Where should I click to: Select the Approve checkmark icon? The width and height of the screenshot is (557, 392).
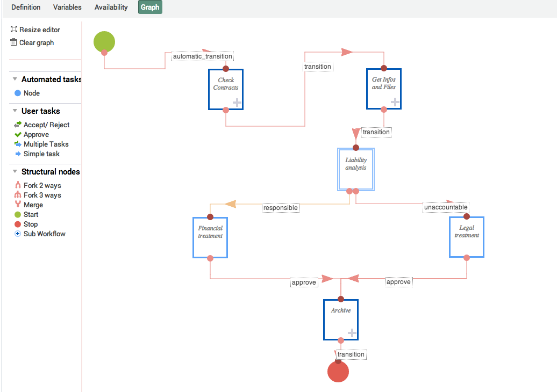click(x=18, y=134)
